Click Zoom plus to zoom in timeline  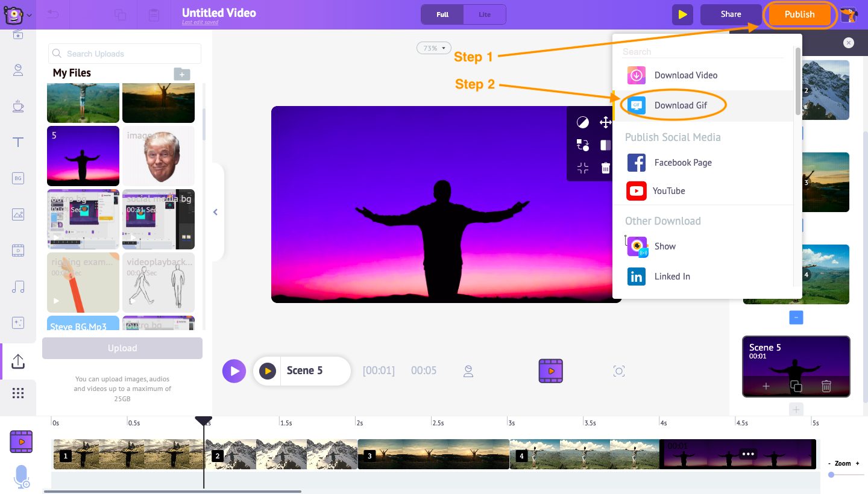tap(857, 463)
